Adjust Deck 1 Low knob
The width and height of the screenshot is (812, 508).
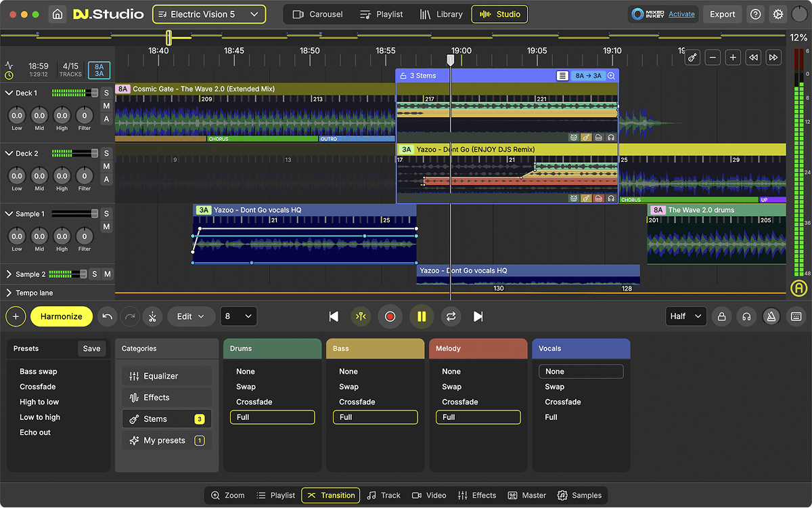17,115
